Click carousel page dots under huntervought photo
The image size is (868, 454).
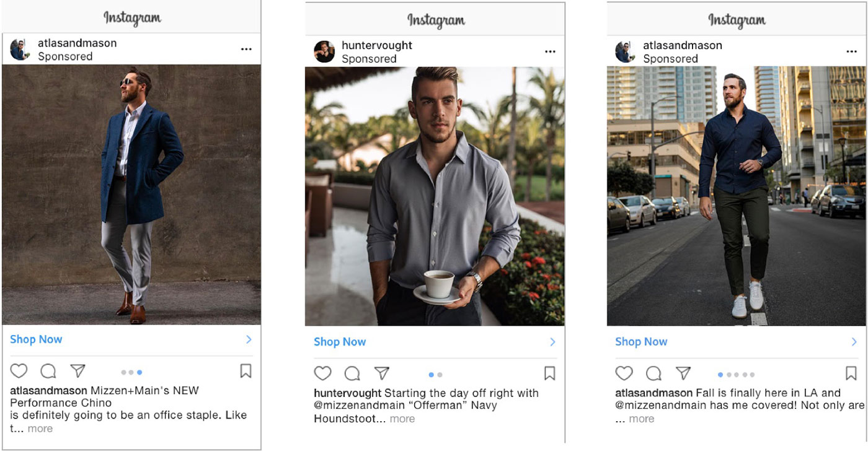pyautogui.click(x=435, y=375)
